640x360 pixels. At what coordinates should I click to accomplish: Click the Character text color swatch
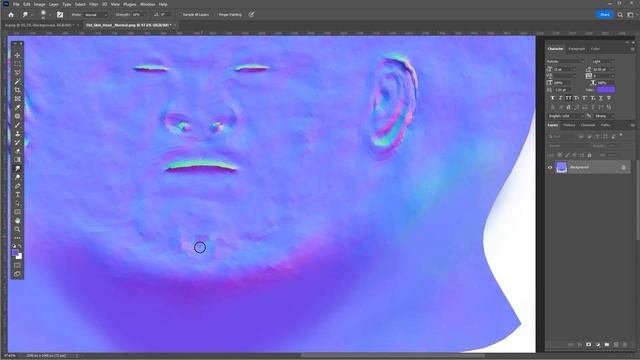[606, 90]
